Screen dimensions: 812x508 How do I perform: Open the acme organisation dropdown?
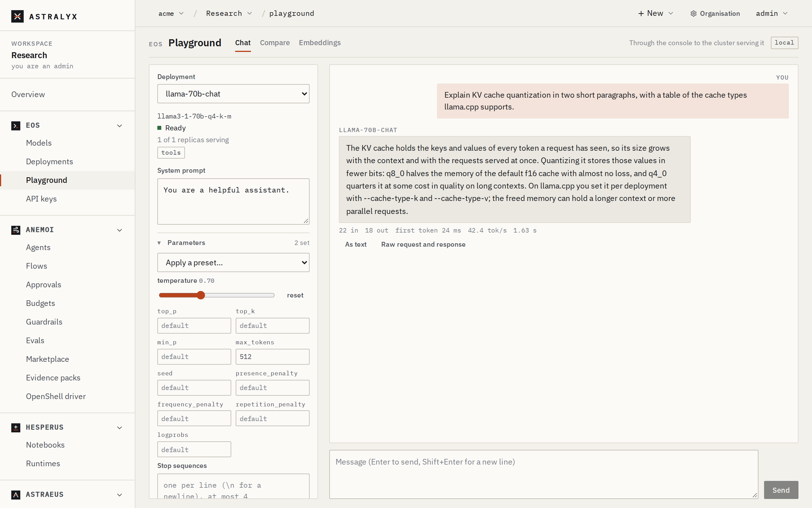pos(171,14)
